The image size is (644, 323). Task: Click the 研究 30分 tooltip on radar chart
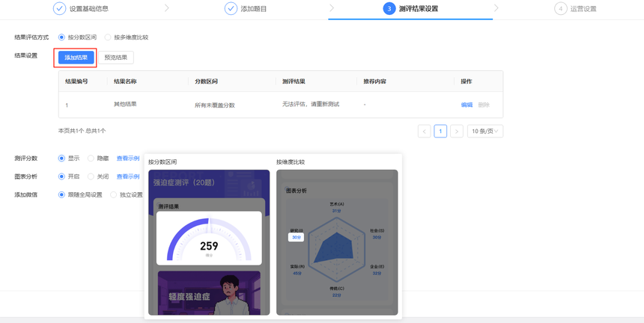tap(296, 238)
